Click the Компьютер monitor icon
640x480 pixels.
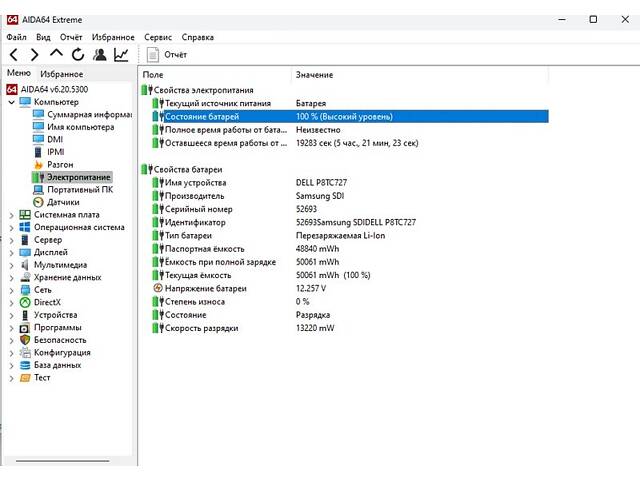(x=25, y=102)
